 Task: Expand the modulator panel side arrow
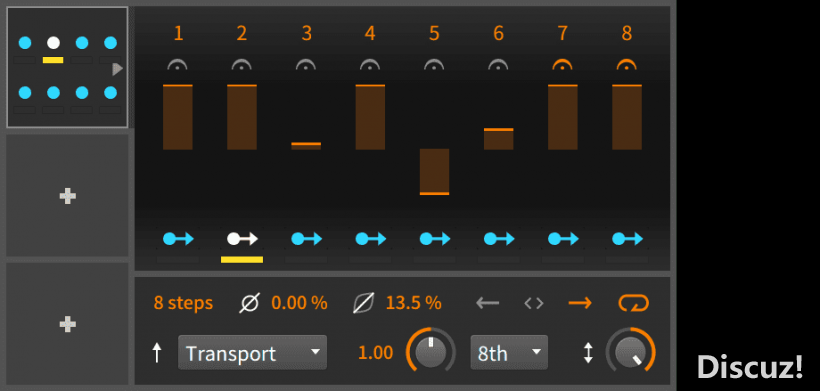pyautogui.click(x=118, y=68)
